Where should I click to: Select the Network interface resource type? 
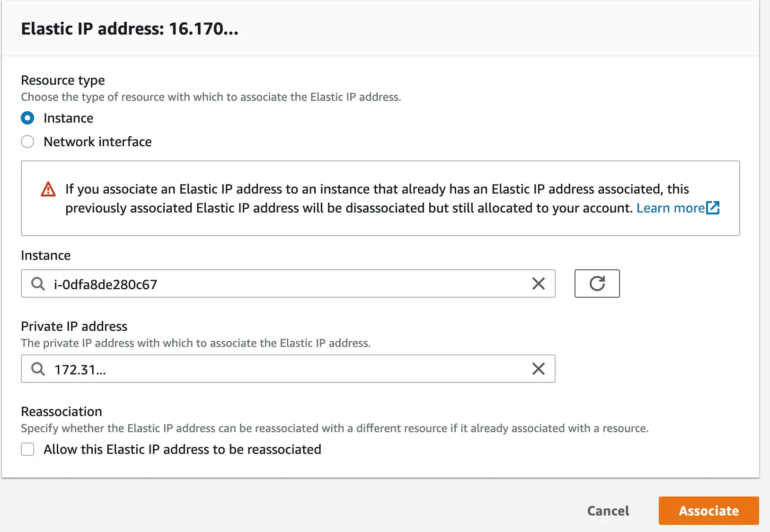pyautogui.click(x=27, y=142)
